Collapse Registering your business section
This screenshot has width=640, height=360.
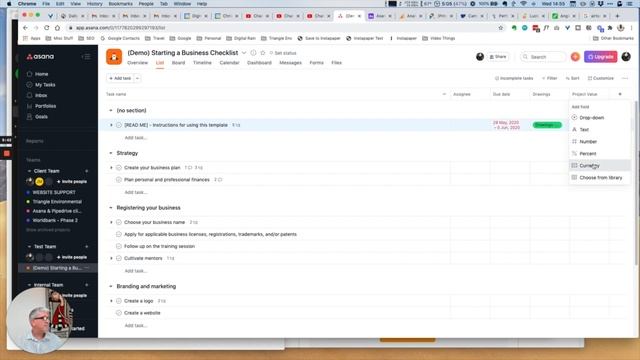pos(111,208)
